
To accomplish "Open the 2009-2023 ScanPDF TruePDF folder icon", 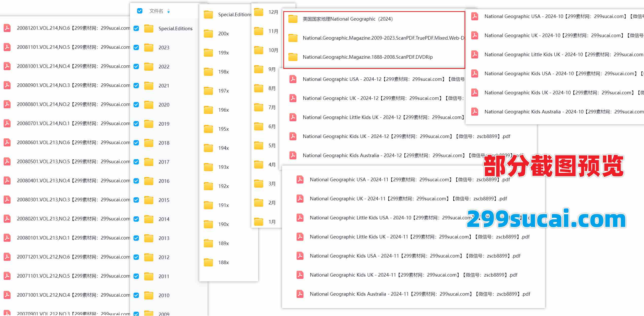I will click(293, 38).
